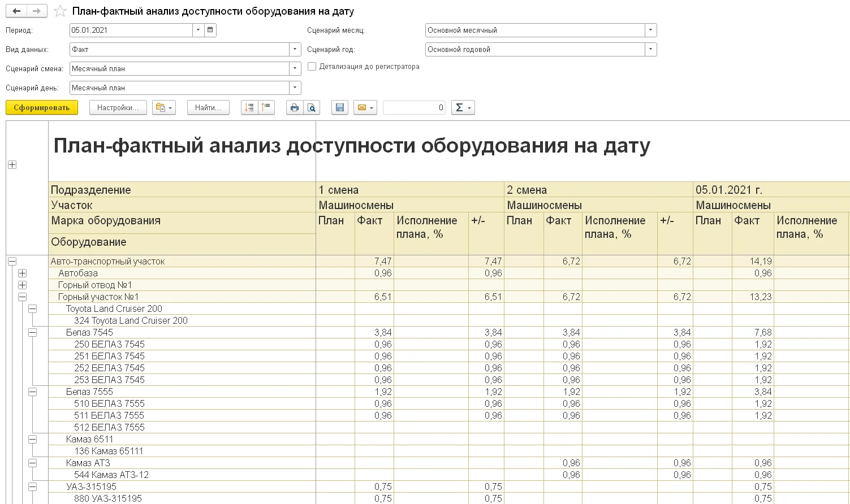The image size is (850, 504).
Task: Select the 05.01.2021 г. column header
Action: coord(771,190)
